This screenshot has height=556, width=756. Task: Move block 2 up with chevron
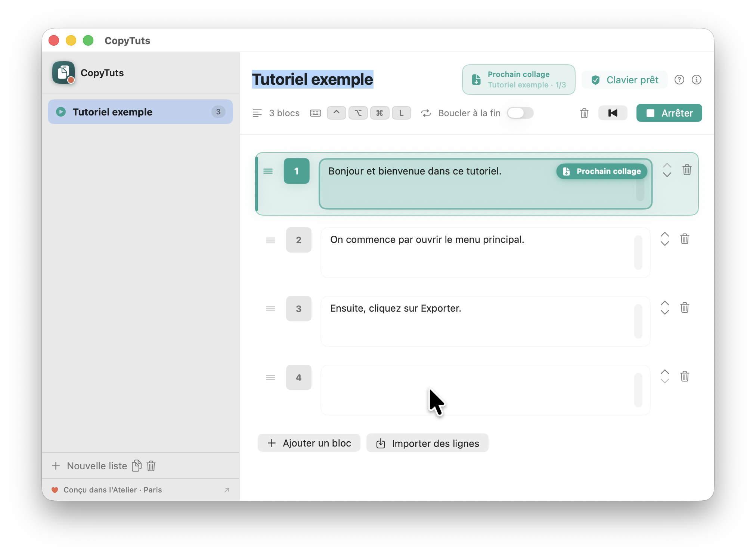[x=664, y=234]
